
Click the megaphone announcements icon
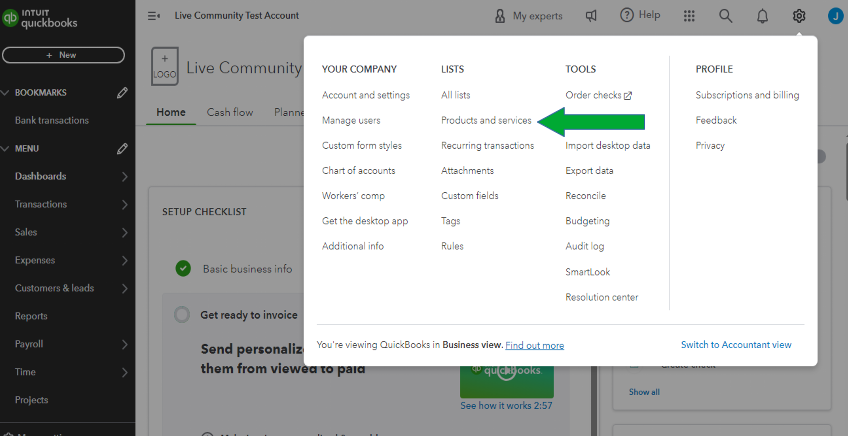pyautogui.click(x=592, y=16)
